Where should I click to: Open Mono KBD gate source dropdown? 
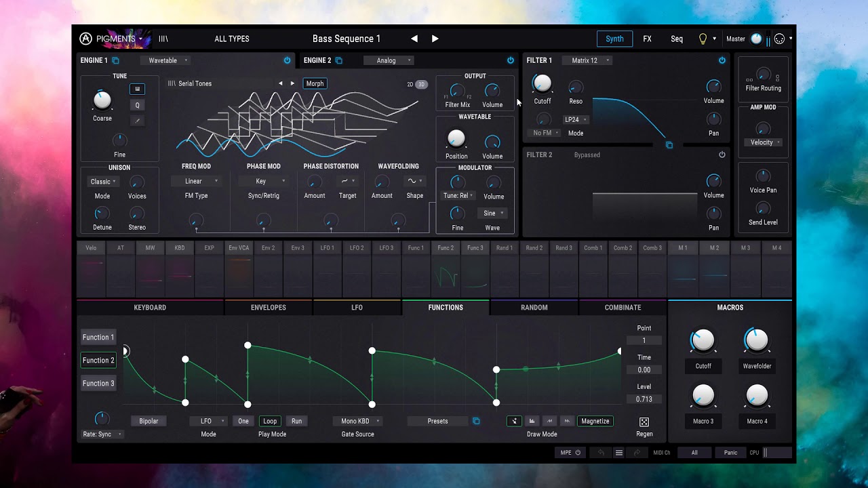point(357,421)
